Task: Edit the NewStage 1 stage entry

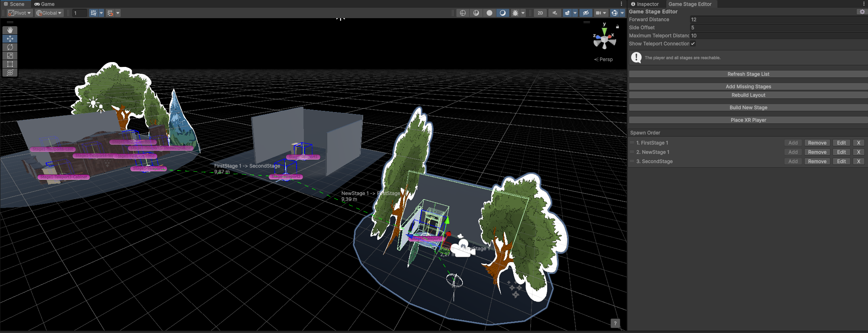Action: click(841, 152)
